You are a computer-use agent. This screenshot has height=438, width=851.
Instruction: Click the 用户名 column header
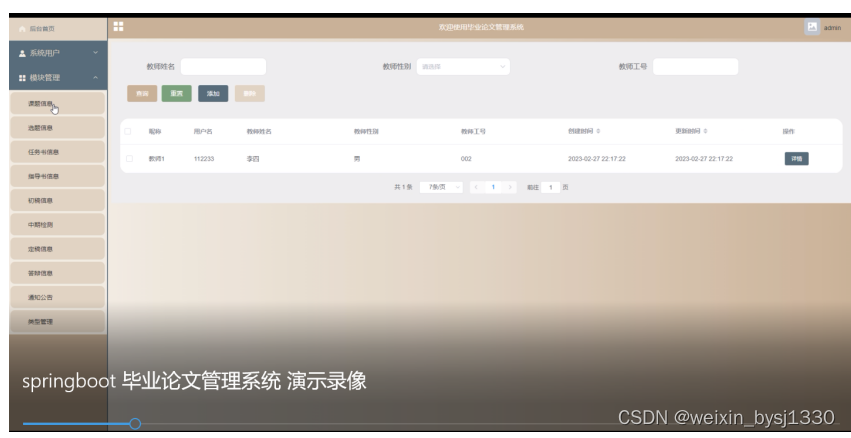pos(203,131)
